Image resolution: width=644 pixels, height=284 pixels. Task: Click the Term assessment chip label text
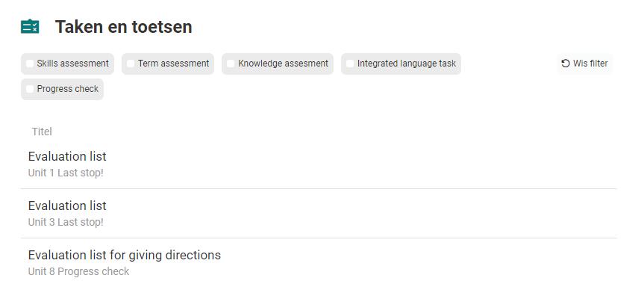tap(173, 64)
